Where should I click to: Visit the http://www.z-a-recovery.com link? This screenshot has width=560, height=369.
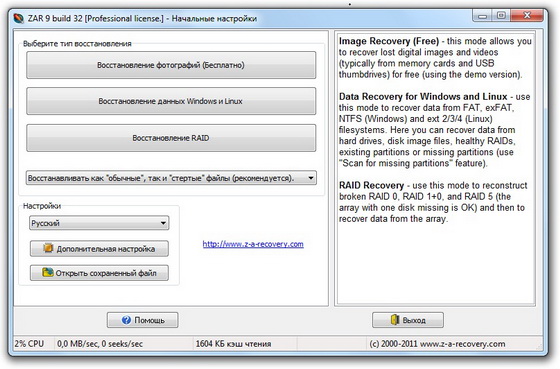(x=253, y=244)
